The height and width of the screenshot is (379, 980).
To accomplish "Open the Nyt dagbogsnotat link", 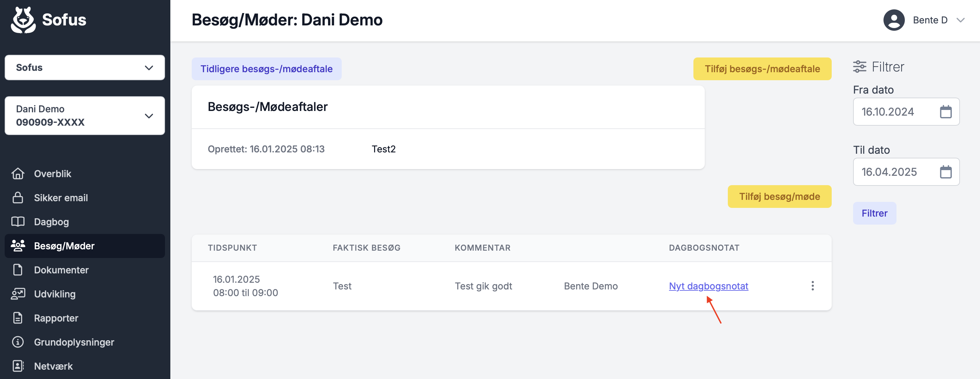I will pyautogui.click(x=708, y=286).
